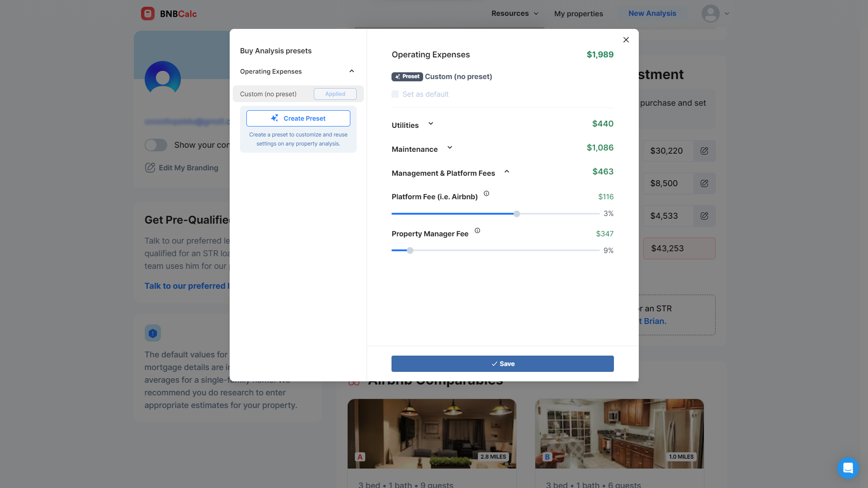Collapse the Management & Platform Fees section
Viewport: 868px width, 488px height.
click(506, 172)
